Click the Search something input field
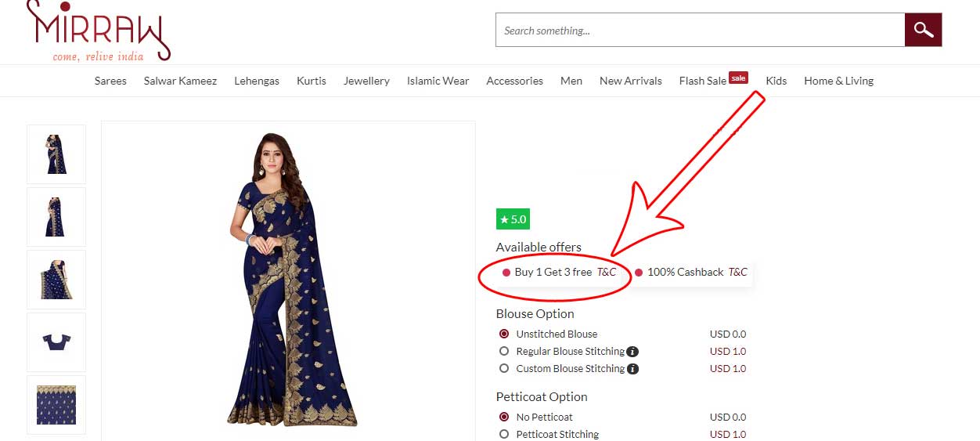 tap(700, 31)
